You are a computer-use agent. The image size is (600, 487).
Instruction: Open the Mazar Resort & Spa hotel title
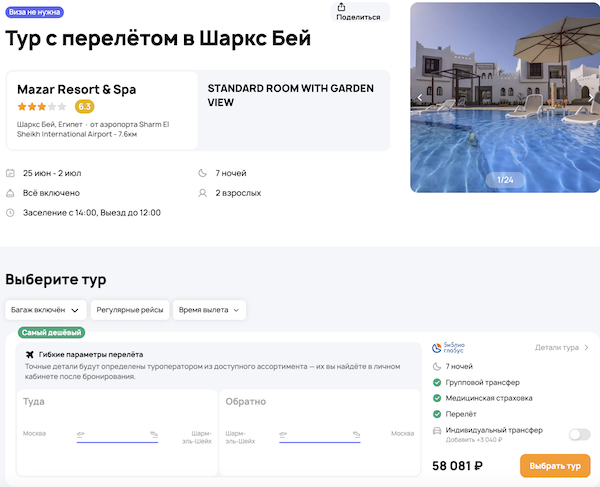77,89
